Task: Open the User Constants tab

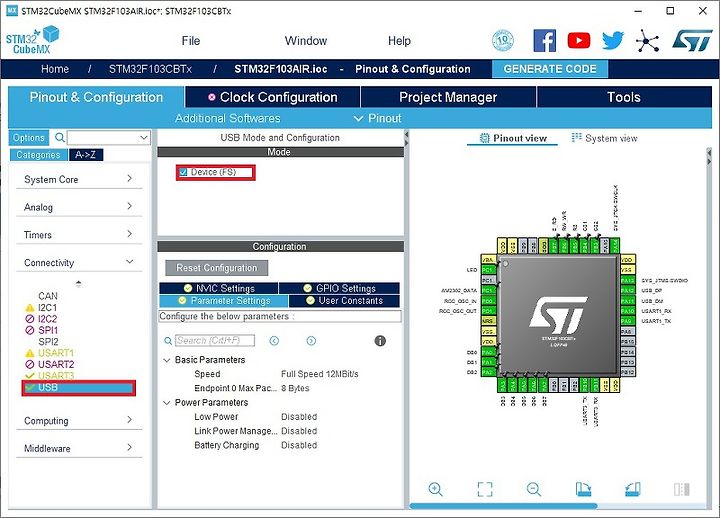Action: point(344,300)
